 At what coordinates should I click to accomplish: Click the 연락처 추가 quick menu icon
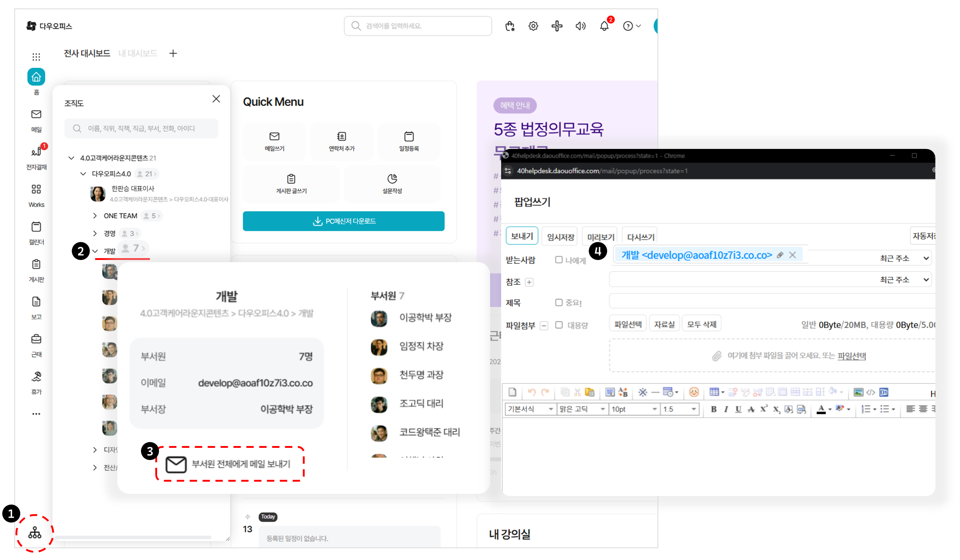(x=342, y=141)
